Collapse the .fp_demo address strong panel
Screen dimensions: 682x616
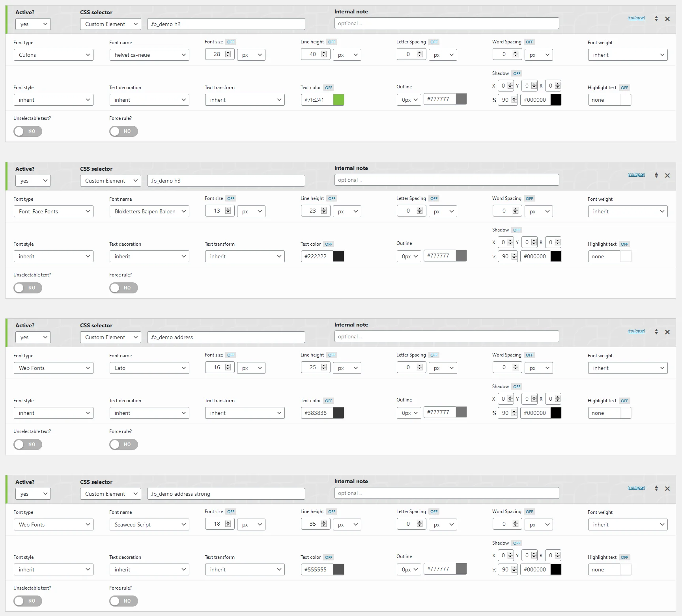636,488
